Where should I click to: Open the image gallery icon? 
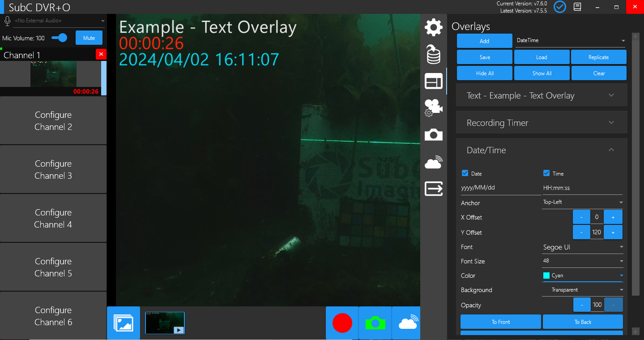point(124,323)
